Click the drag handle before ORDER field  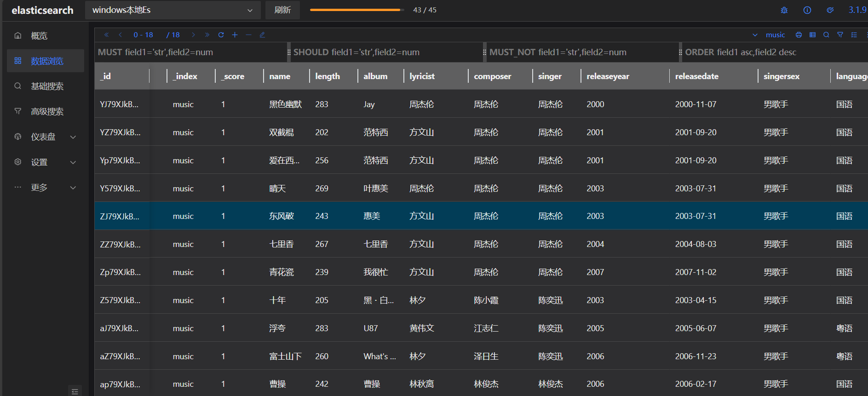pyautogui.click(x=680, y=52)
